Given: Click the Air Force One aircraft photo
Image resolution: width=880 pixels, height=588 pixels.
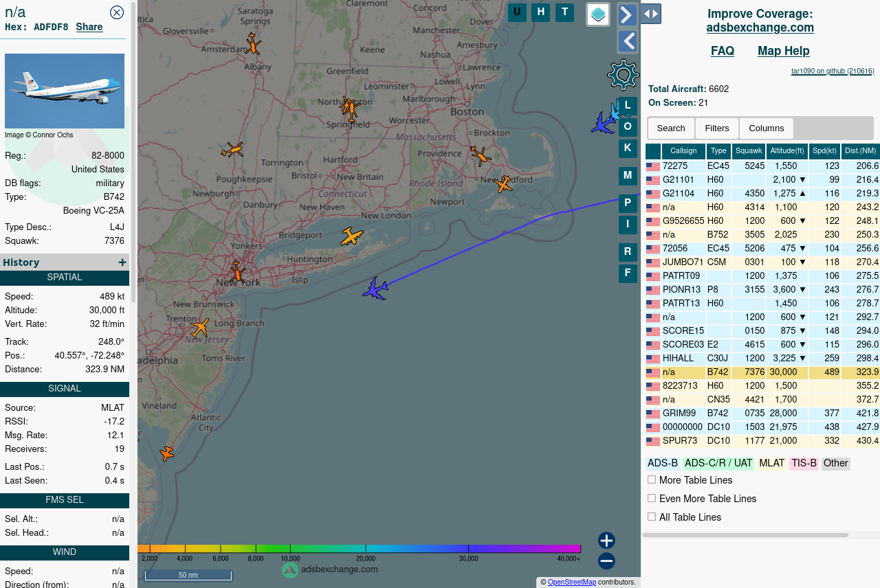Looking at the screenshot, I should [x=65, y=91].
